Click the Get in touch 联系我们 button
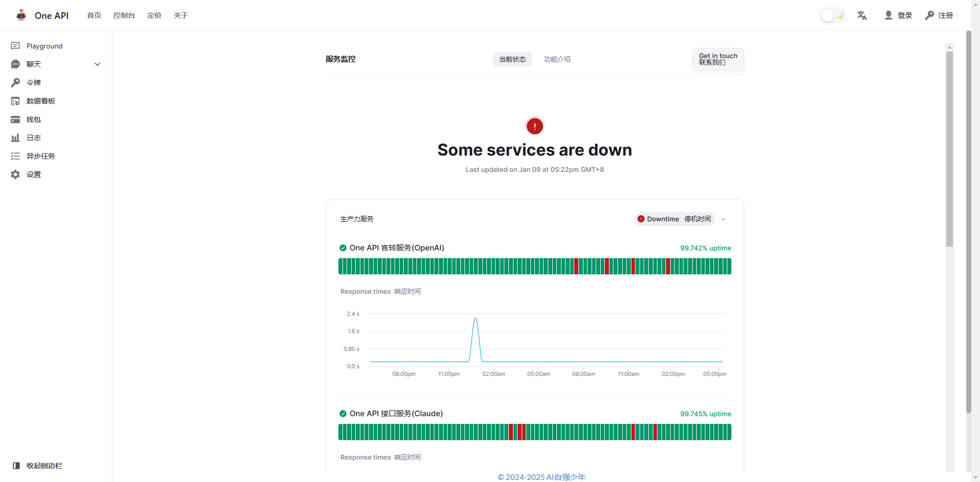980x482 pixels. pos(718,59)
